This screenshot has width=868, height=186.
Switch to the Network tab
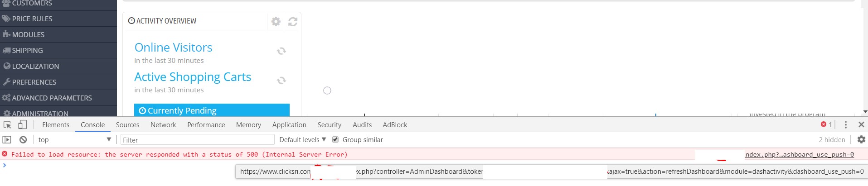(x=163, y=125)
